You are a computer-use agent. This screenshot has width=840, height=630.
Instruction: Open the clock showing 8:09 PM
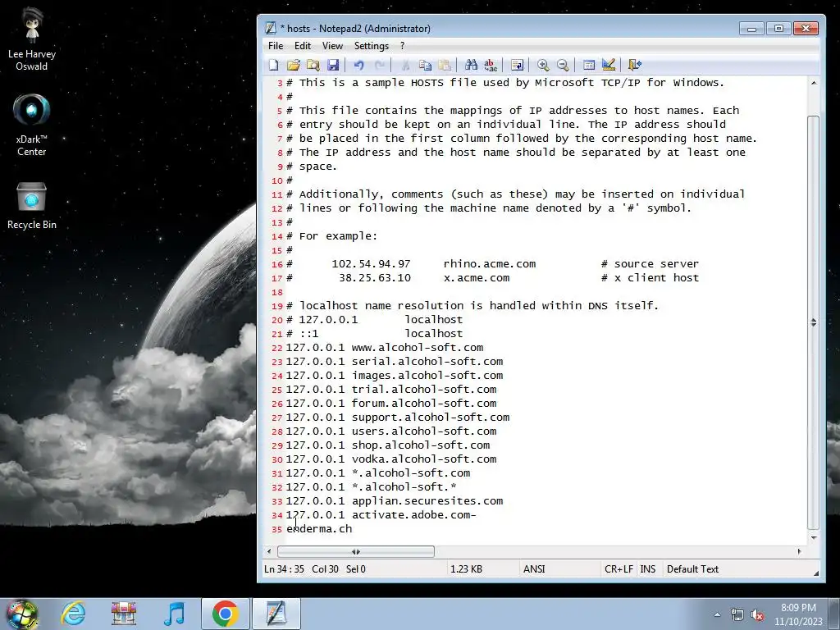797,614
